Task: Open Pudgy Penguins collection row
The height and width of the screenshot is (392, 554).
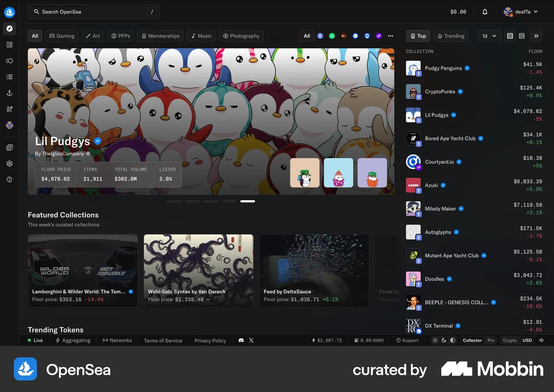Action: (x=474, y=68)
